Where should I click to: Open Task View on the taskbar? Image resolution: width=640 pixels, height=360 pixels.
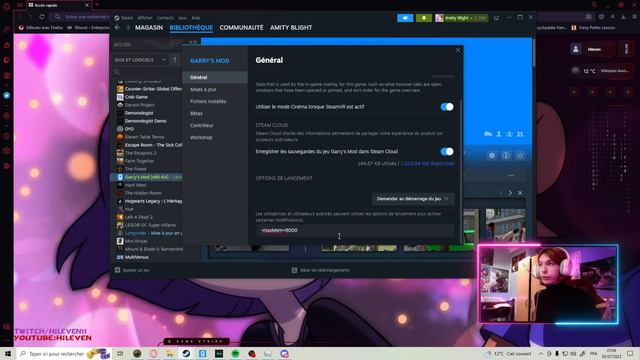click(120, 353)
